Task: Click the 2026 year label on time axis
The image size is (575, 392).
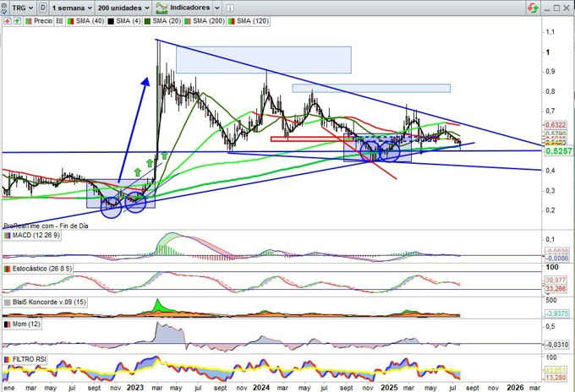Action: (x=515, y=387)
